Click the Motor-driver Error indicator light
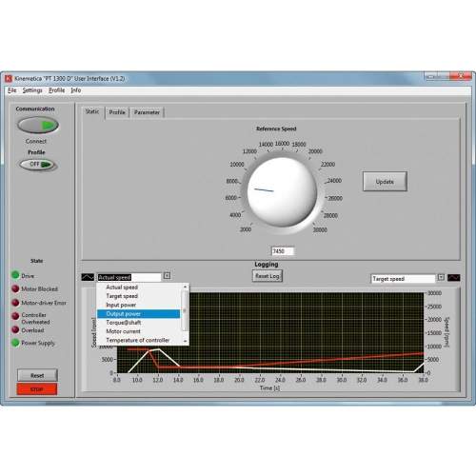The image size is (476, 476). pyautogui.click(x=15, y=303)
